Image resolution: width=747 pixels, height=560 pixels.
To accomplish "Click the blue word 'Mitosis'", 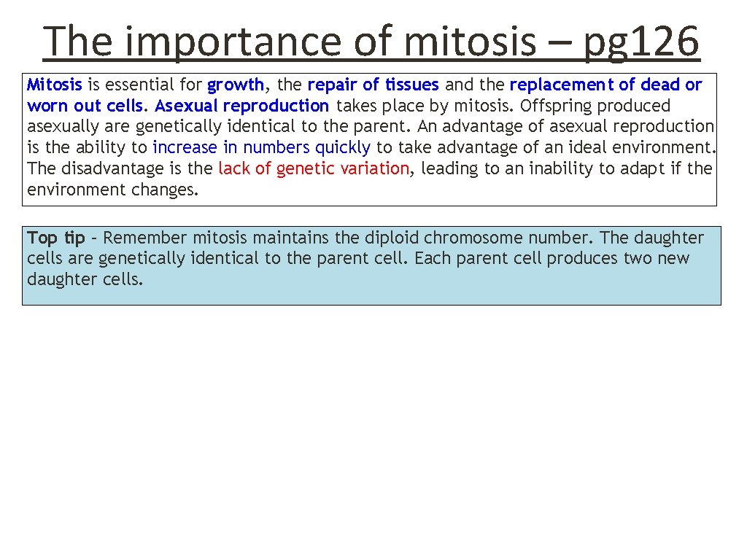I will (x=55, y=85).
